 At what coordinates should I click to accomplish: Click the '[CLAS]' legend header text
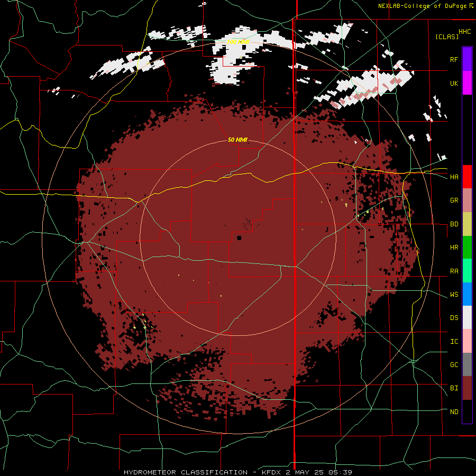pos(447,37)
